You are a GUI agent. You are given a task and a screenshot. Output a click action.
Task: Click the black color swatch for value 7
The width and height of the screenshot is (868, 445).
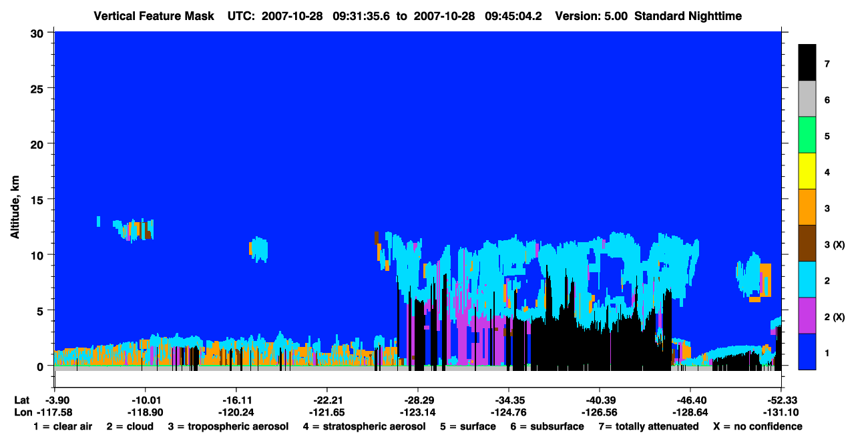(x=807, y=63)
